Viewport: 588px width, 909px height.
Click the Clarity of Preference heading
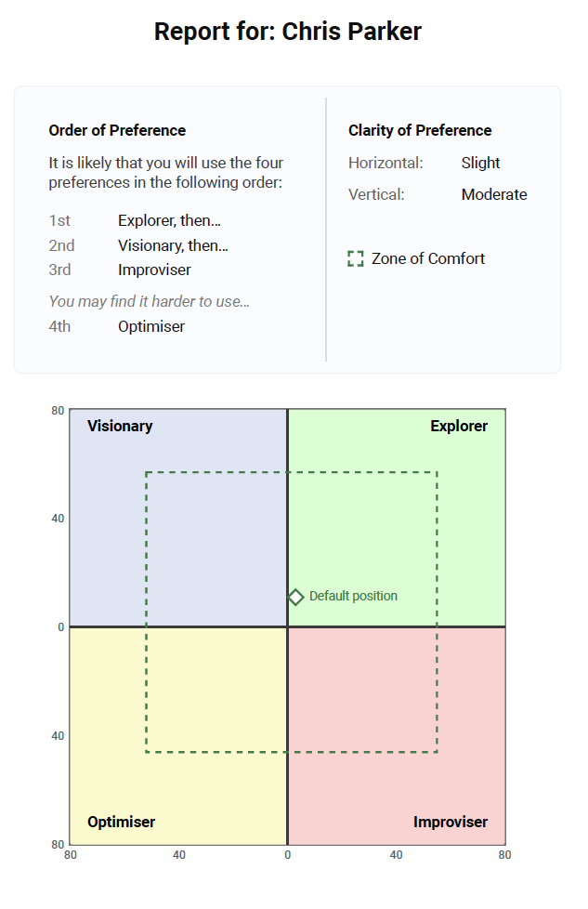420,130
